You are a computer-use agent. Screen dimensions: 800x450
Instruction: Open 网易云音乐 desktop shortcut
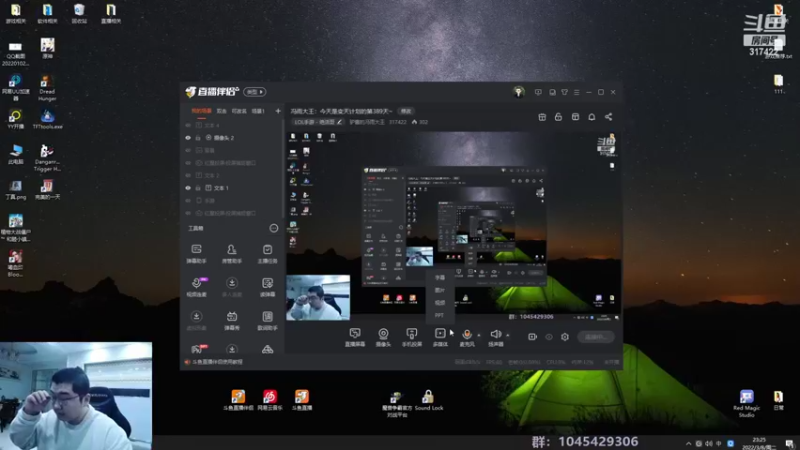(x=270, y=400)
